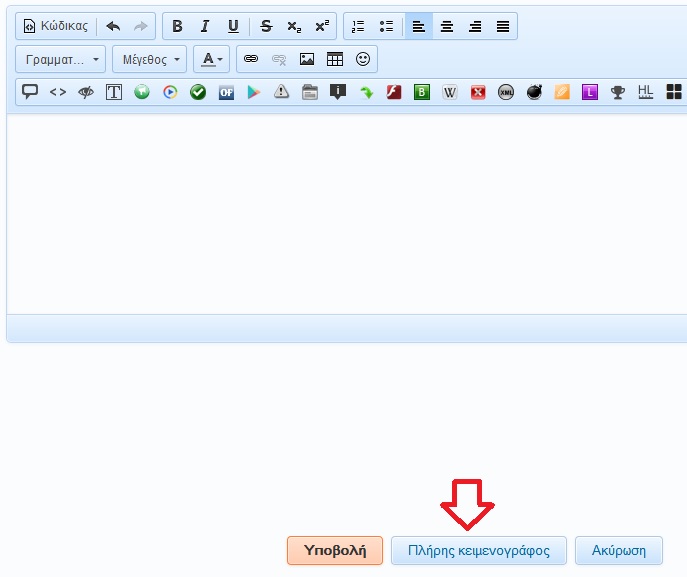This screenshot has width=687, height=577.
Task: Insert a table
Action: (335, 59)
